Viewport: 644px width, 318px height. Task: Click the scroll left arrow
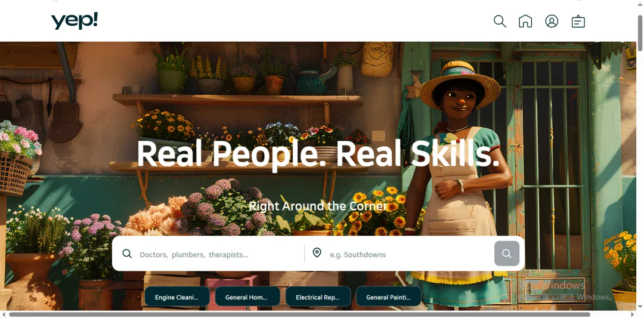point(4,314)
